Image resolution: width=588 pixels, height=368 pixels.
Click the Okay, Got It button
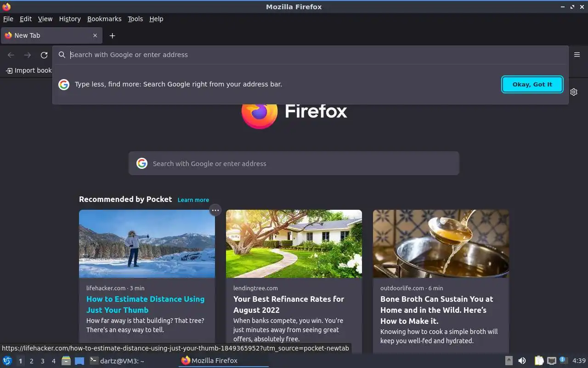532,84
